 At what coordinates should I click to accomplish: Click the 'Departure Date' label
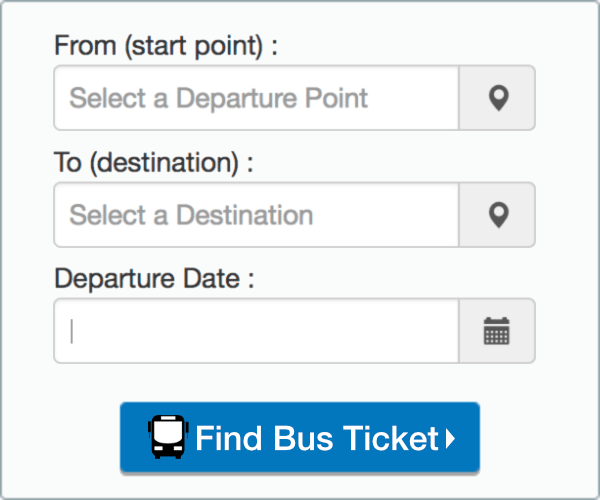(x=154, y=278)
